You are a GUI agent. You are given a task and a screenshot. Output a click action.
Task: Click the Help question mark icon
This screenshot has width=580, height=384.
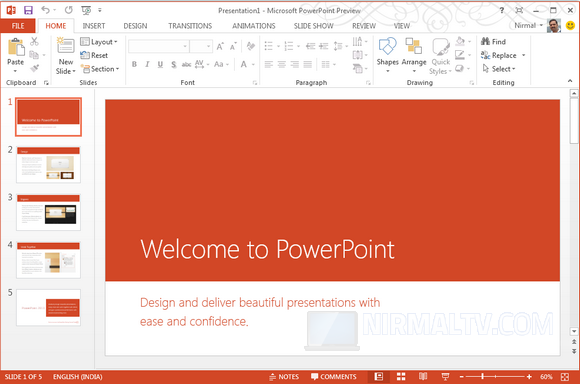(502, 10)
